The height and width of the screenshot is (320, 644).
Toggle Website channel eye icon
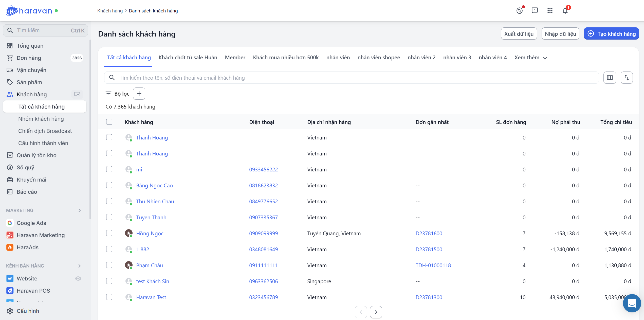click(78, 278)
